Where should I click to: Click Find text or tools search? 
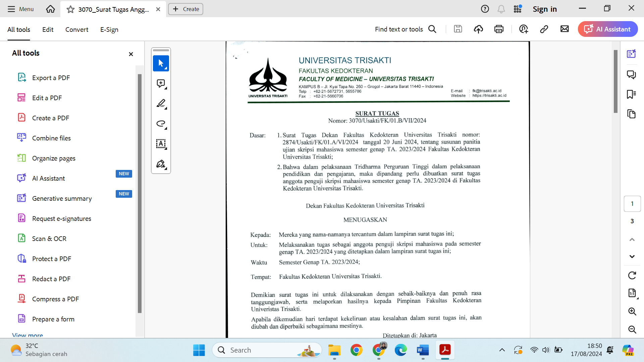click(406, 29)
